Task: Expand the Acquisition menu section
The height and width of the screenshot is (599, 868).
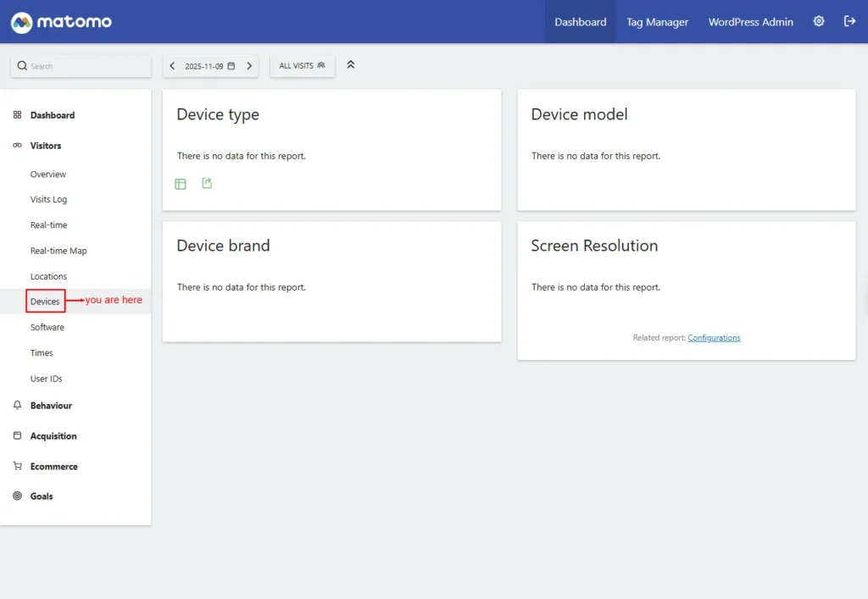Action: 53,436
